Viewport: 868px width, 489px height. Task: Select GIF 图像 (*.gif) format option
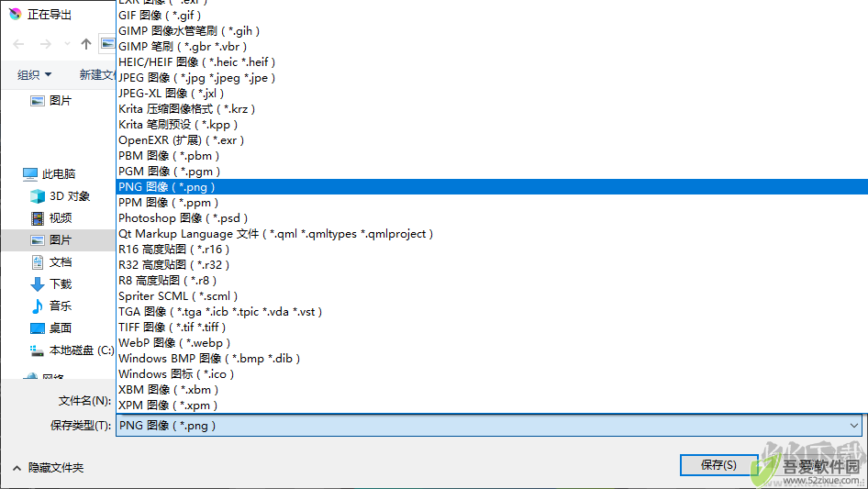pyautogui.click(x=492, y=16)
